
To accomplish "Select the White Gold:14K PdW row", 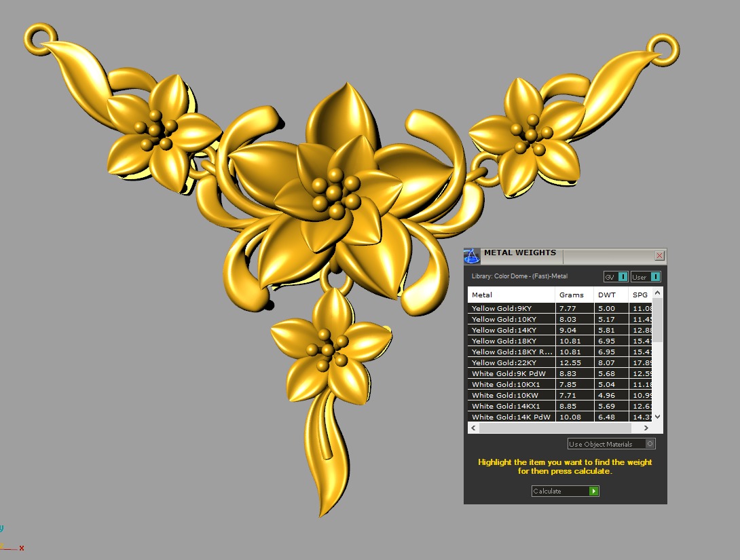I will (559, 417).
